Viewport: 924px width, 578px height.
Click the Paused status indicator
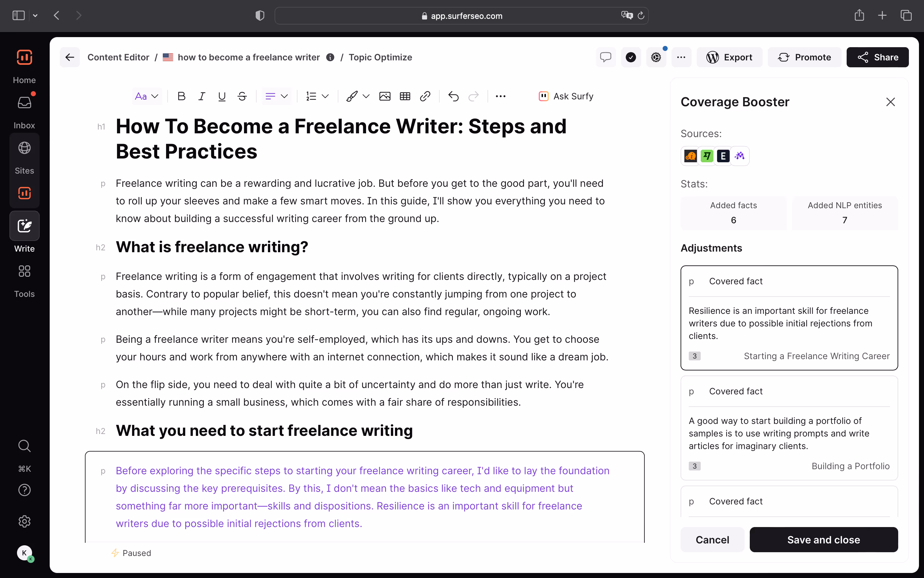pos(131,553)
